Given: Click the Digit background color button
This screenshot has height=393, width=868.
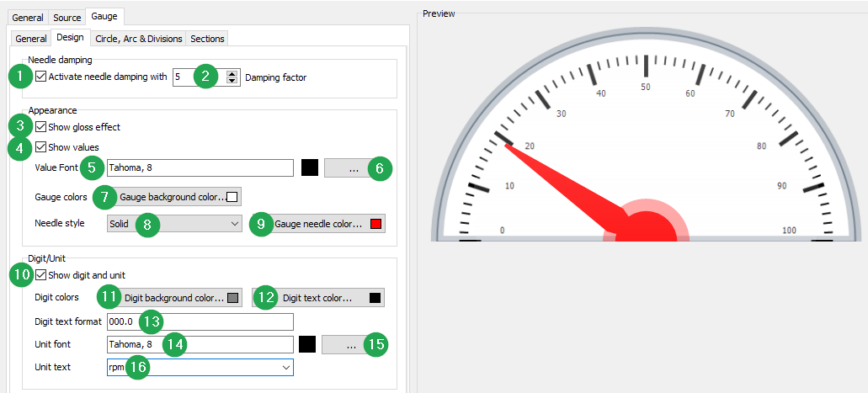Looking at the screenshot, I should 174,298.
